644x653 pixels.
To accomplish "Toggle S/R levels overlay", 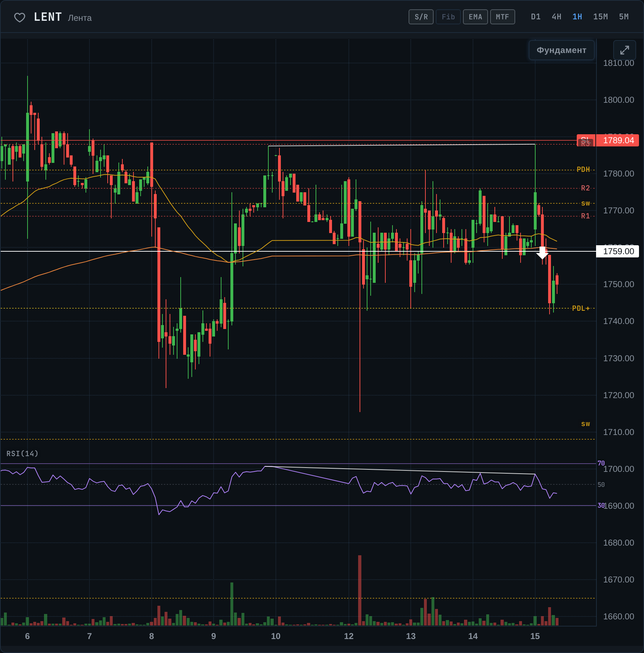I will tap(421, 17).
